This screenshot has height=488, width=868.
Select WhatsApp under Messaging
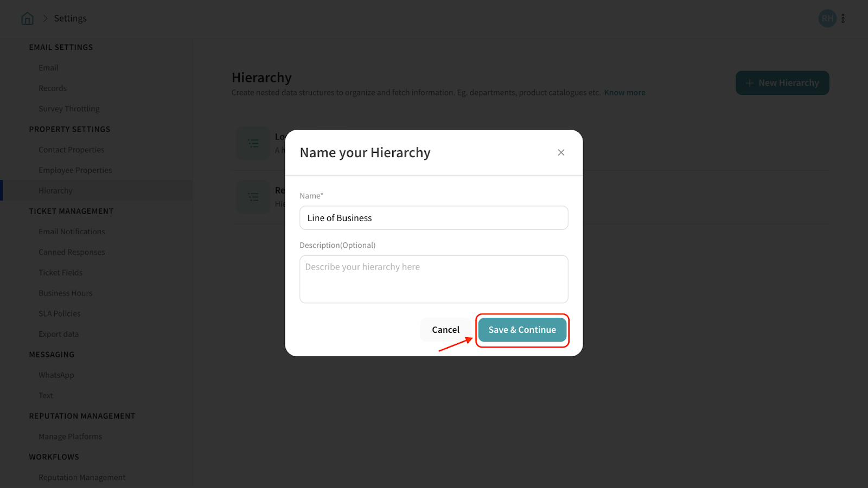(x=56, y=375)
